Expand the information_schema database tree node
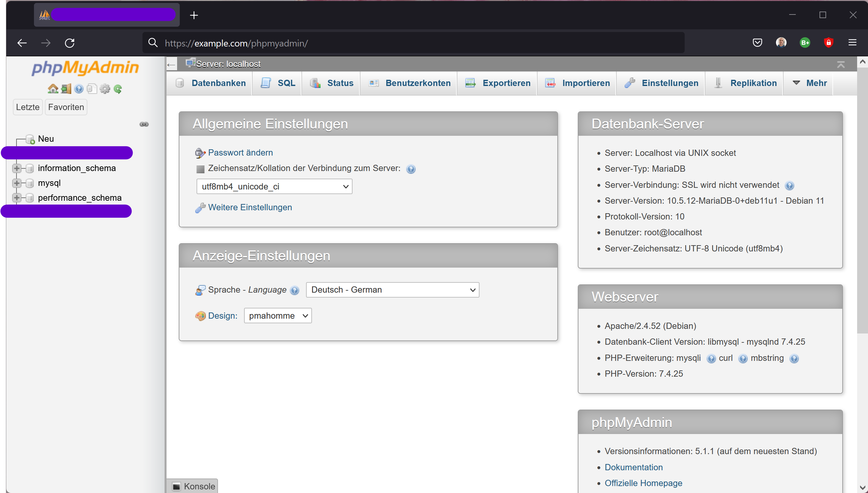Viewport: 868px width, 493px height. pos(16,168)
